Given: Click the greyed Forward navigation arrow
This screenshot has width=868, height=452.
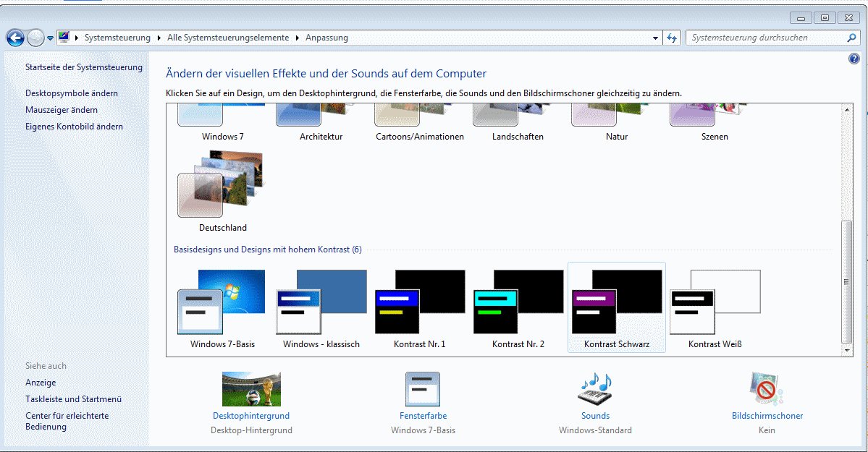Looking at the screenshot, I should [35, 38].
